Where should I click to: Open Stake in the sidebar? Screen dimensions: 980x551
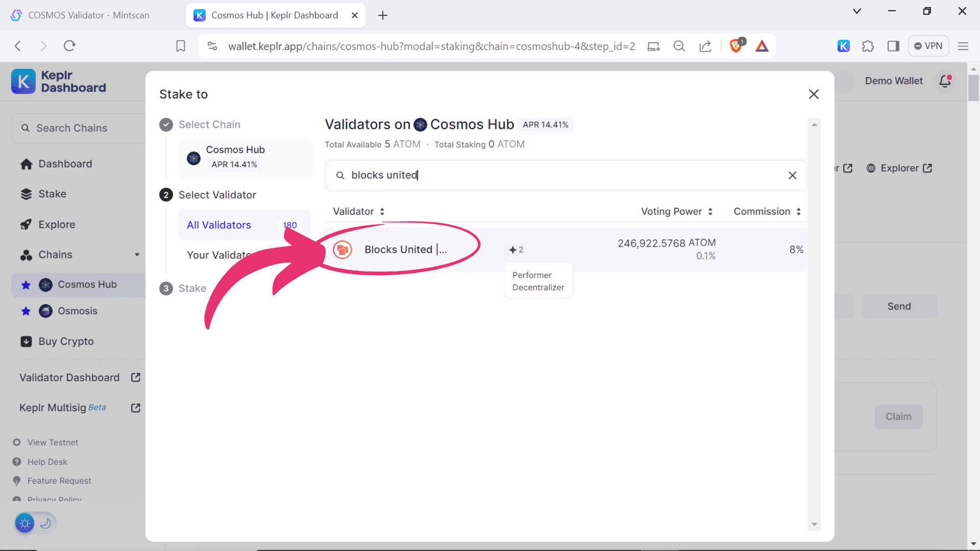43,194
